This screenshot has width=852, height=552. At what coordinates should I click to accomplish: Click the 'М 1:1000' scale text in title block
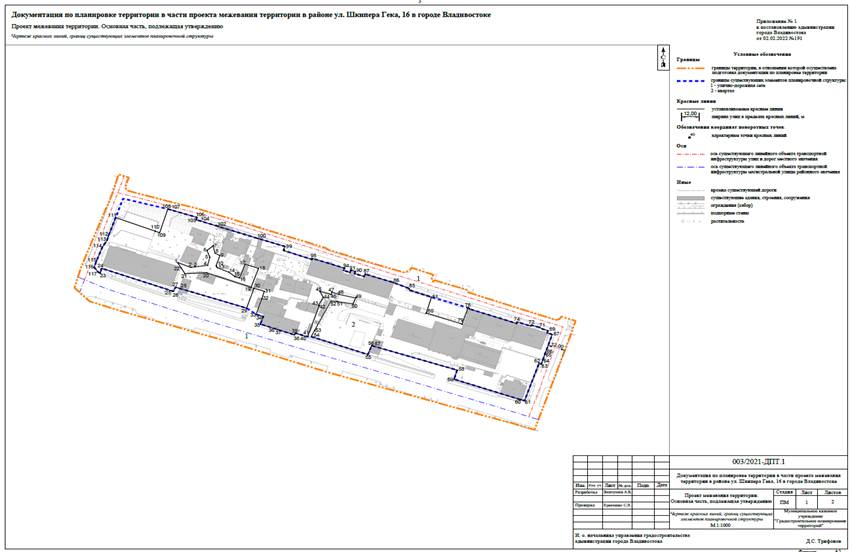tap(721, 525)
